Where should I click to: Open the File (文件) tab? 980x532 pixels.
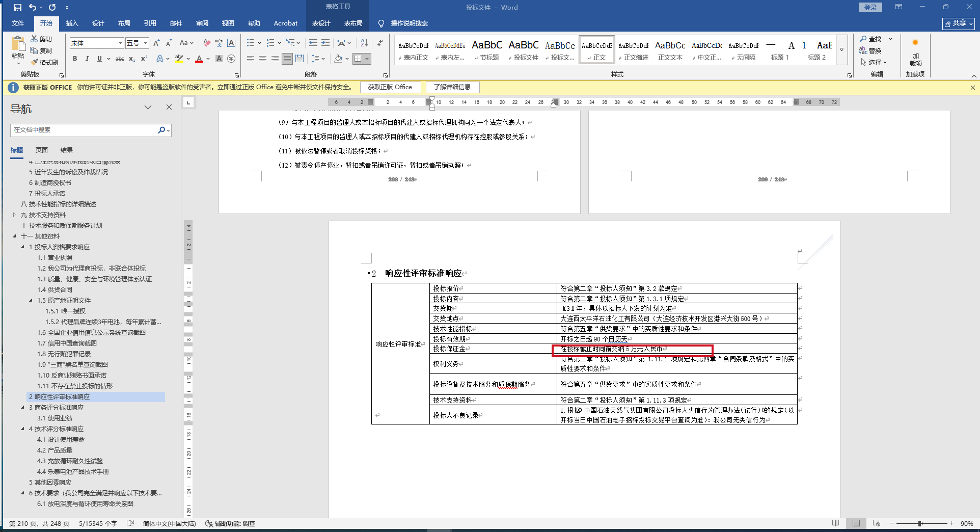[x=18, y=23]
